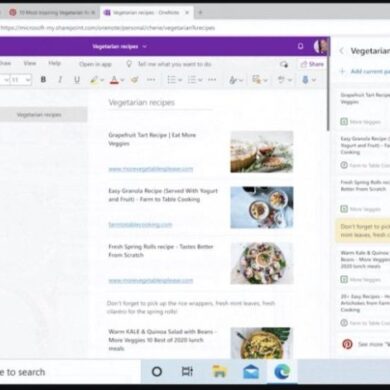Click the browser address bar URL
Viewport: 390px width, 390px height.
(x=107, y=28)
